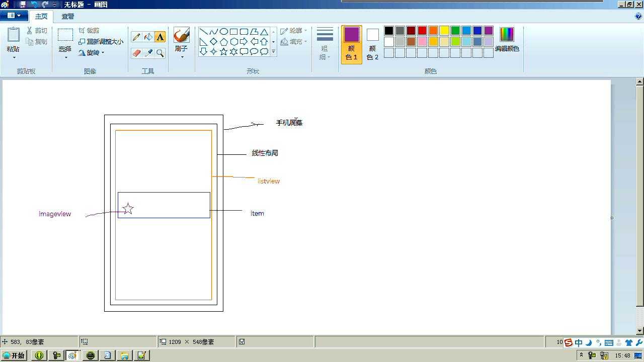
Task: Click the Save icon in quick access toolbar
Action: [x=23, y=5]
